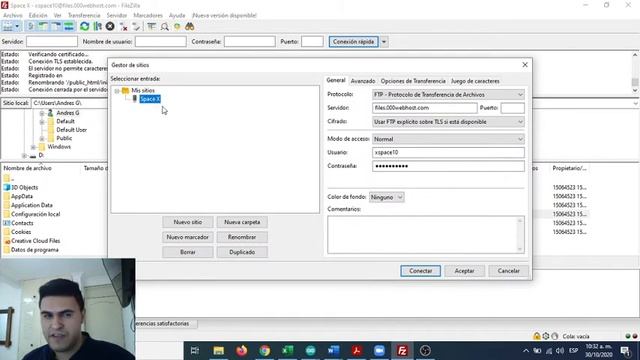The height and width of the screenshot is (360, 640).
Task: Click the quick connect Nombre de usuario field
Action: (x=160, y=42)
